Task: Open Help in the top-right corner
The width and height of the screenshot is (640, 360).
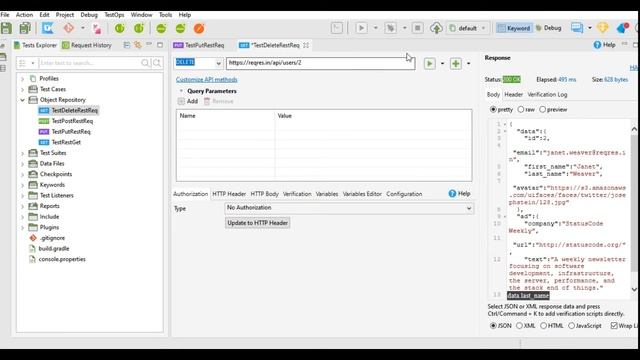Action: 604,45
